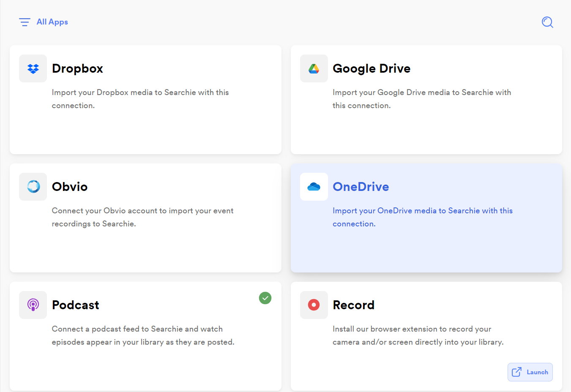Image resolution: width=571 pixels, height=392 pixels.
Task: Select the Podcast card title
Action: [75, 305]
